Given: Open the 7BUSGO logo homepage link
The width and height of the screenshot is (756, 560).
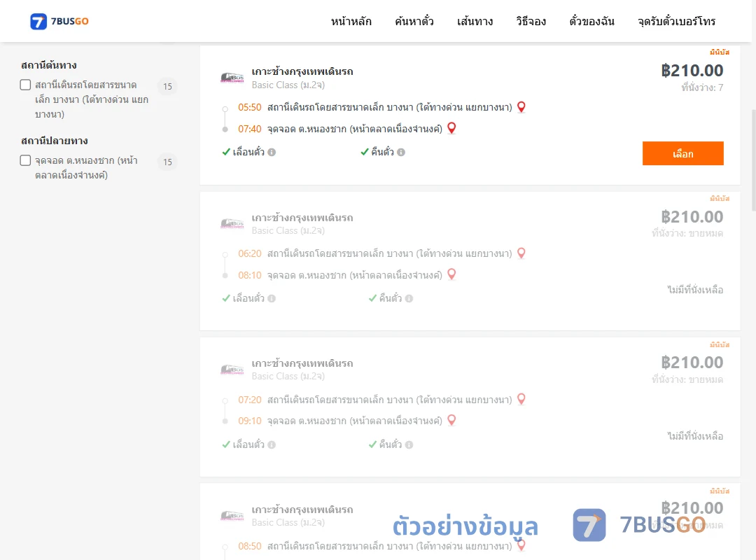Looking at the screenshot, I should click(x=59, y=21).
